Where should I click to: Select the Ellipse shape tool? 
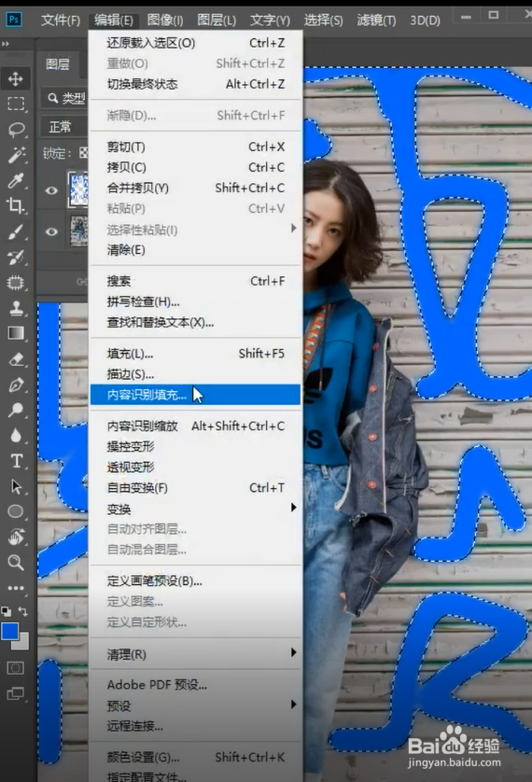click(16, 511)
